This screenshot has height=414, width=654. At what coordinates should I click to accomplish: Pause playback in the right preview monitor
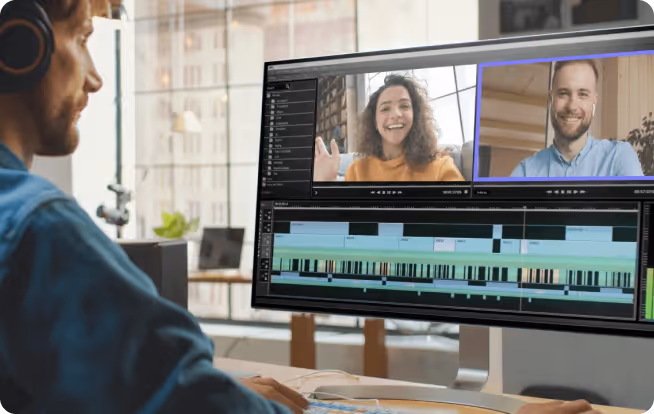click(569, 192)
